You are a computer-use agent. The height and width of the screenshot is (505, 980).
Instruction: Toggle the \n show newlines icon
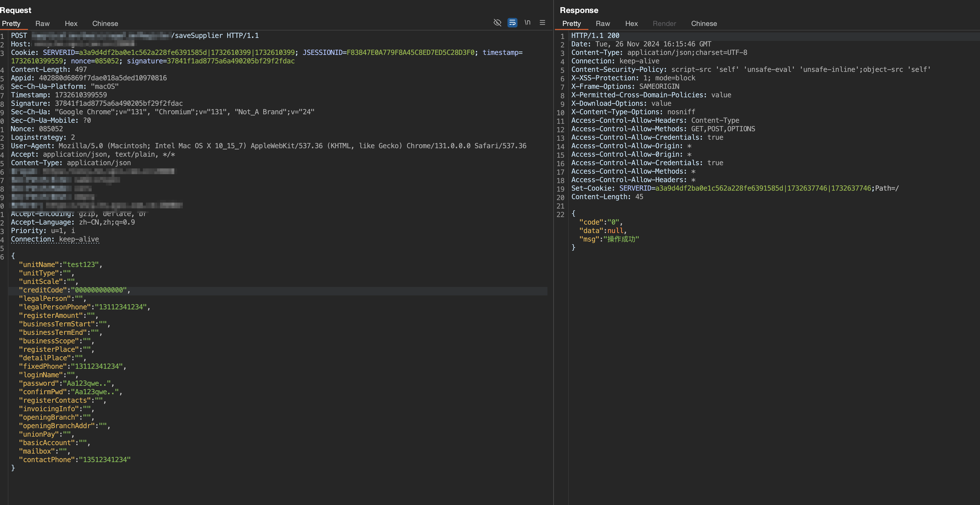point(527,23)
